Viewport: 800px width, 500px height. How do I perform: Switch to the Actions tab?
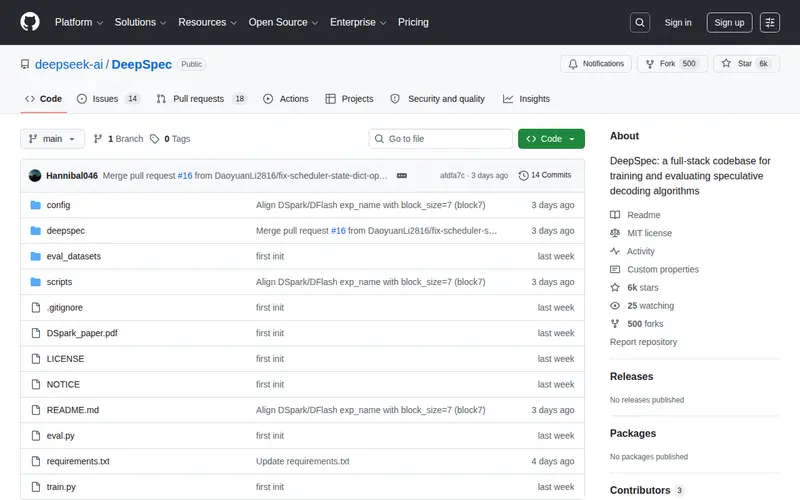click(x=286, y=98)
